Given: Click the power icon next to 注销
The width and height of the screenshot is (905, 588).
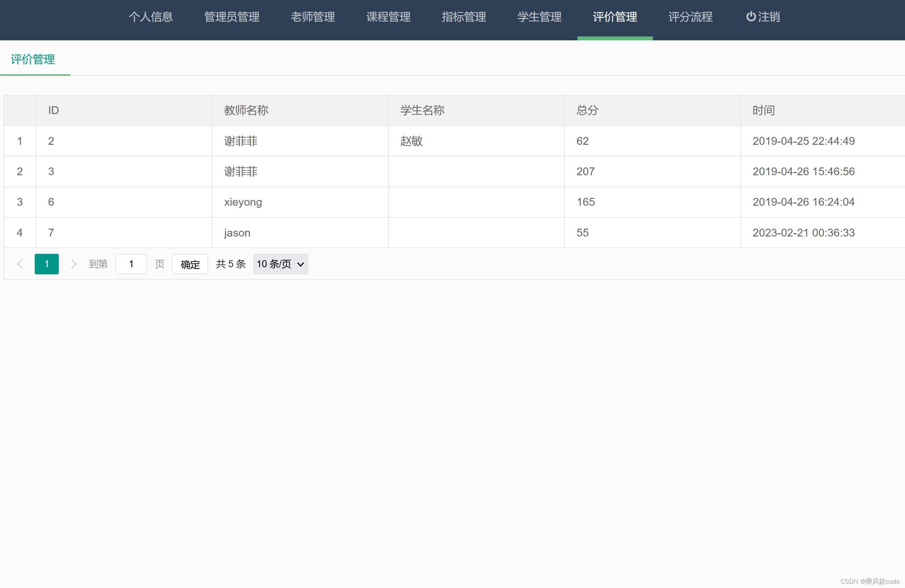Looking at the screenshot, I should (751, 17).
